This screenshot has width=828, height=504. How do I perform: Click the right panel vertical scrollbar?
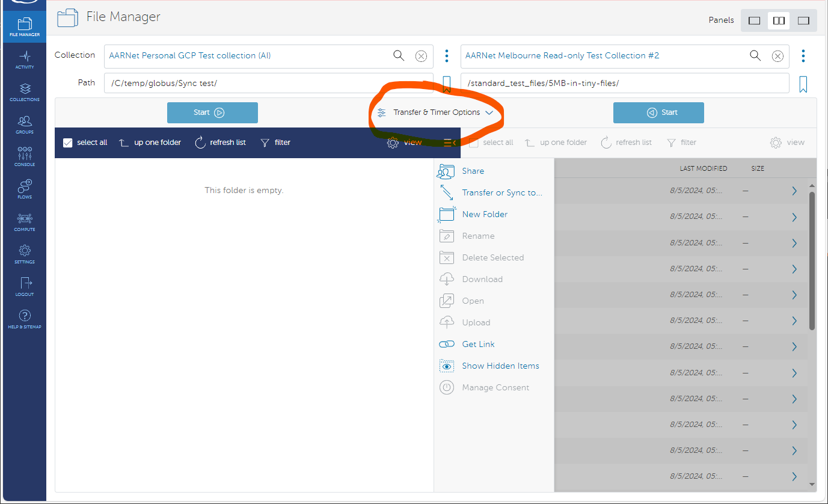(812, 260)
